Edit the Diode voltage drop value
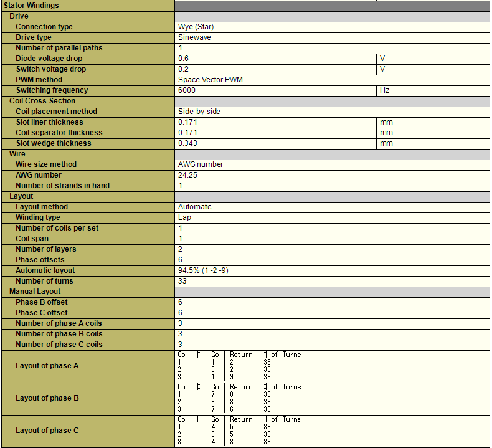The width and height of the screenshot is (492, 448). click(x=183, y=59)
